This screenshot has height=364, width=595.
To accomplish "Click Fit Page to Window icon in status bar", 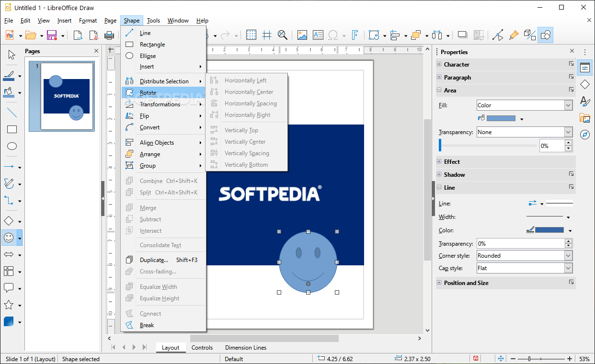I will click(x=501, y=358).
